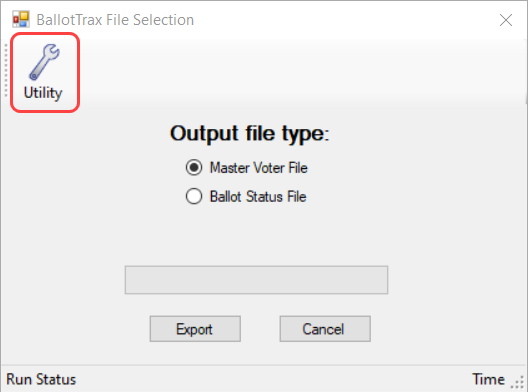Image resolution: width=528 pixels, height=392 pixels.
Task: Select the Master Voter File radio button
Action: tap(194, 167)
